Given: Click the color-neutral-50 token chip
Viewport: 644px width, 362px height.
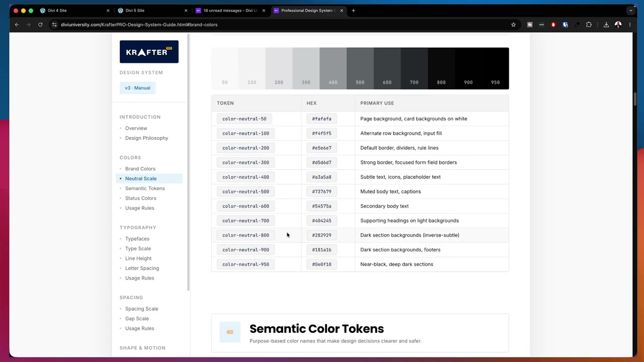Looking at the screenshot, I should tap(245, 119).
